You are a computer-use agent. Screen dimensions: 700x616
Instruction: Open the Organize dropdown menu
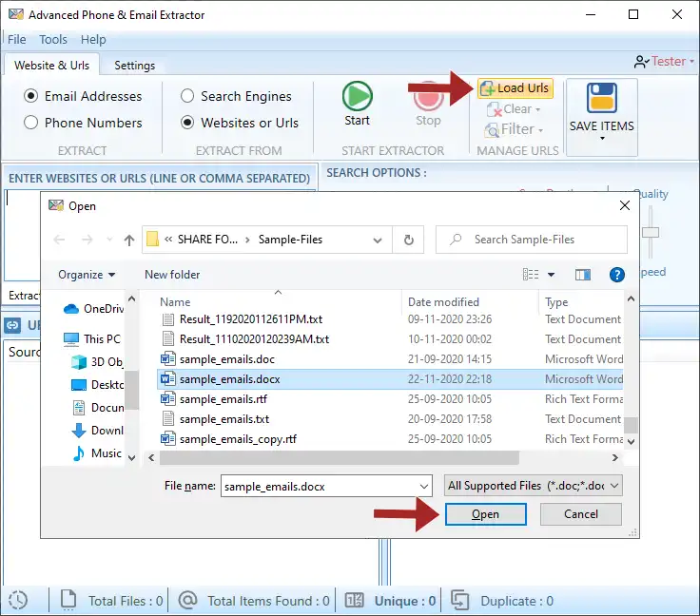tap(87, 275)
